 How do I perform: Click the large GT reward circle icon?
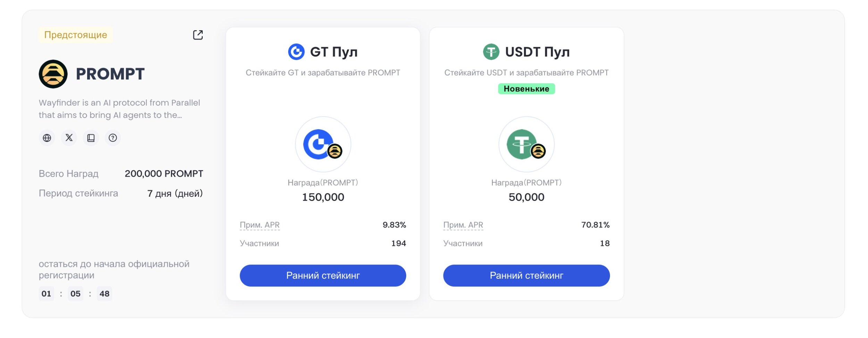click(323, 144)
